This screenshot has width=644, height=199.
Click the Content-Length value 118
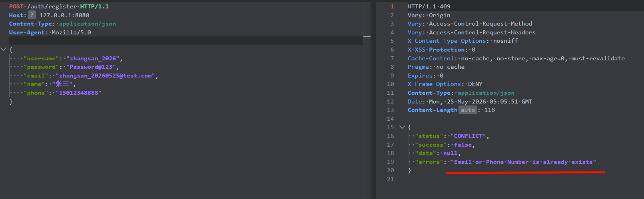point(490,110)
